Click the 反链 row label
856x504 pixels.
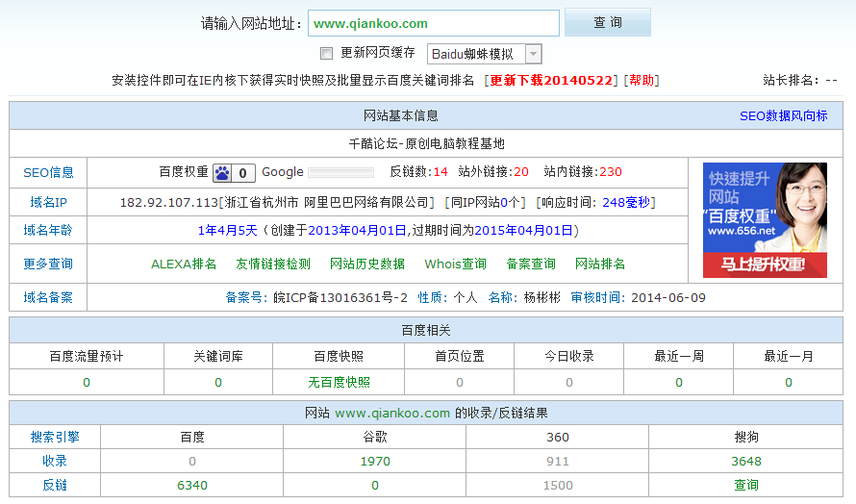click(55, 485)
